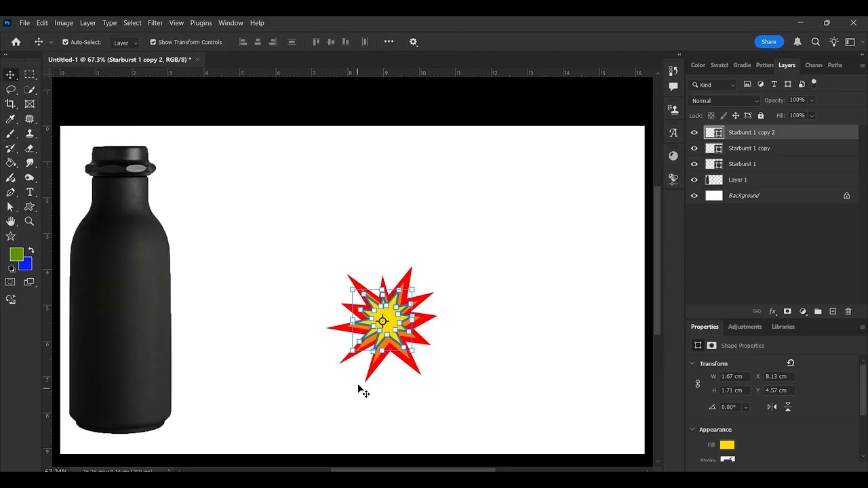Create a new layer with plus icon

833,312
